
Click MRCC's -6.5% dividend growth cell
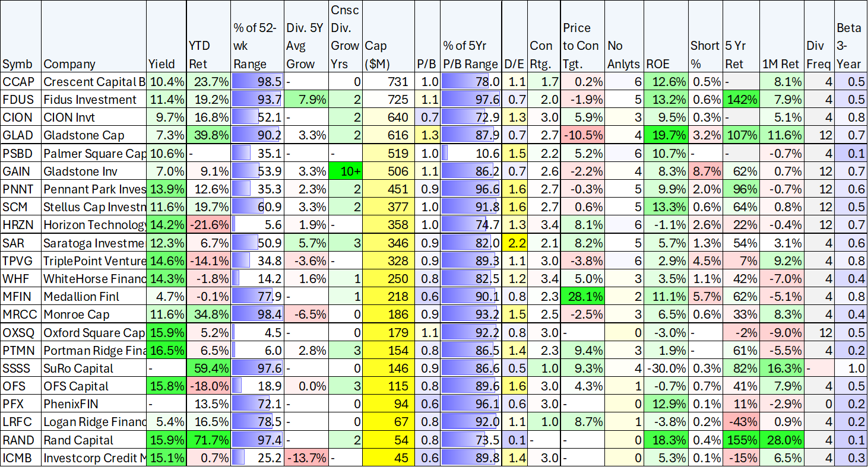(x=306, y=314)
